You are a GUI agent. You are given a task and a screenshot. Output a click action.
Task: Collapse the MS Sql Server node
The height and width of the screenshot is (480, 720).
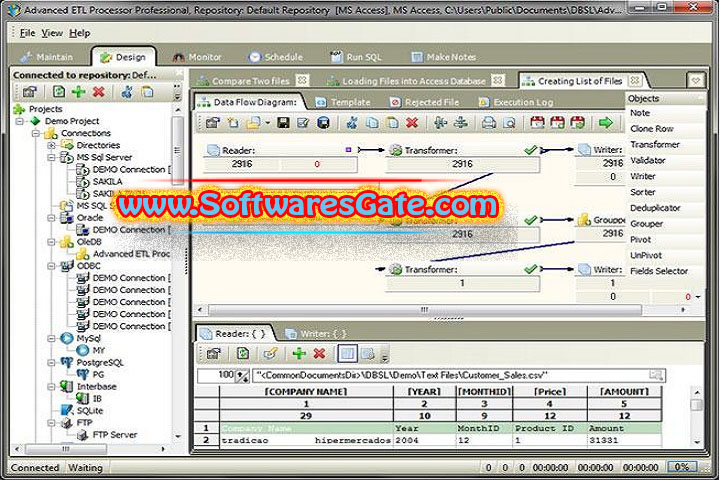[x=51, y=158]
